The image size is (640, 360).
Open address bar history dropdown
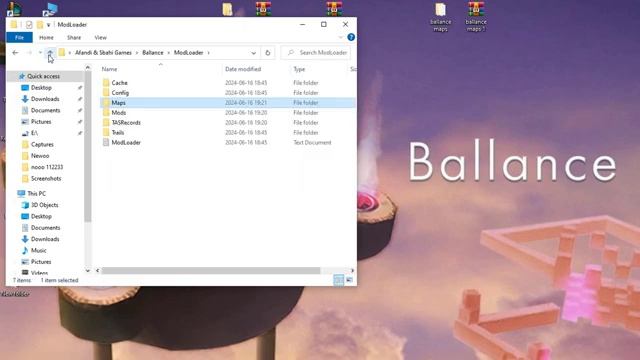point(253,53)
